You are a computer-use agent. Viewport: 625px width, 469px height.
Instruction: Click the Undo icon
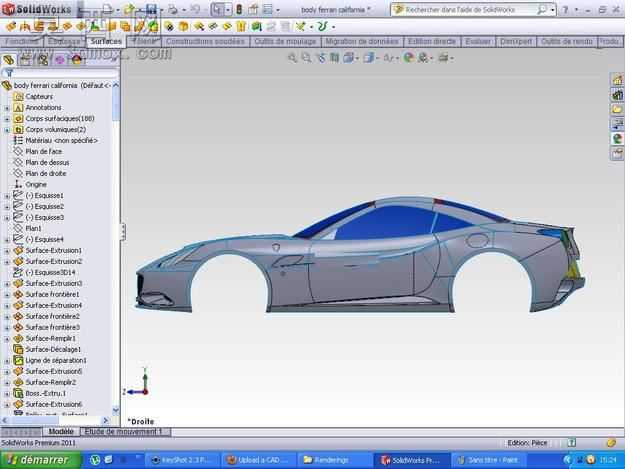click(x=196, y=9)
